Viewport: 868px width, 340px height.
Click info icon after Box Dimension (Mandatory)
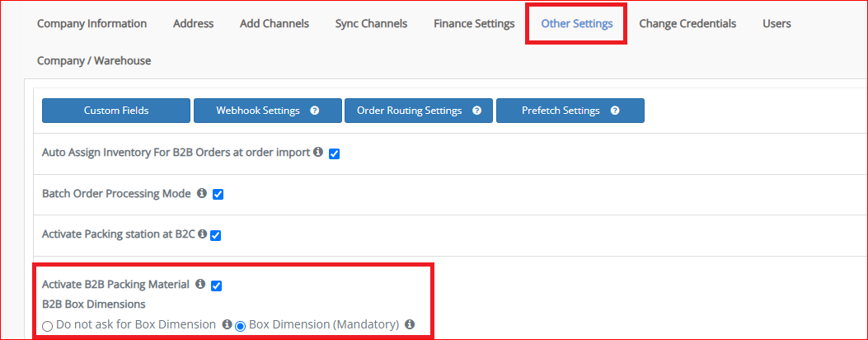410,324
